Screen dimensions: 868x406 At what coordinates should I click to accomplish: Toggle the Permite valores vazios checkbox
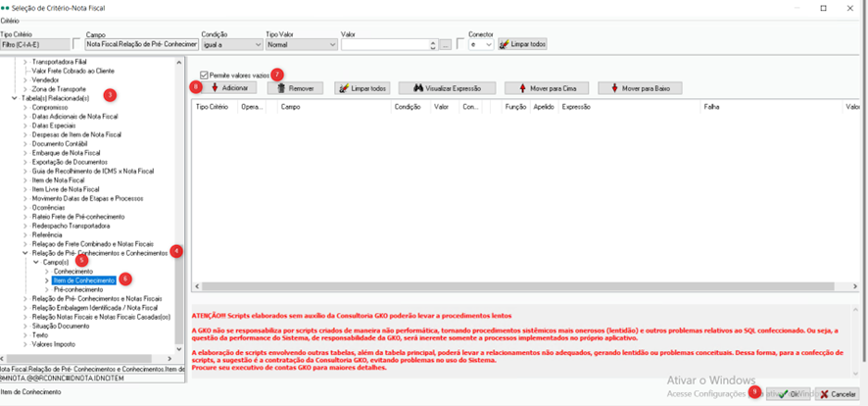click(x=205, y=75)
